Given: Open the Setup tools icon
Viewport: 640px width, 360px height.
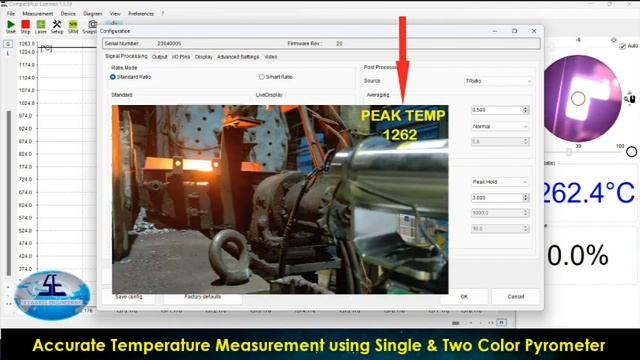Looking at the screenshot, I should pyautogui.click(x=57, y=25).
